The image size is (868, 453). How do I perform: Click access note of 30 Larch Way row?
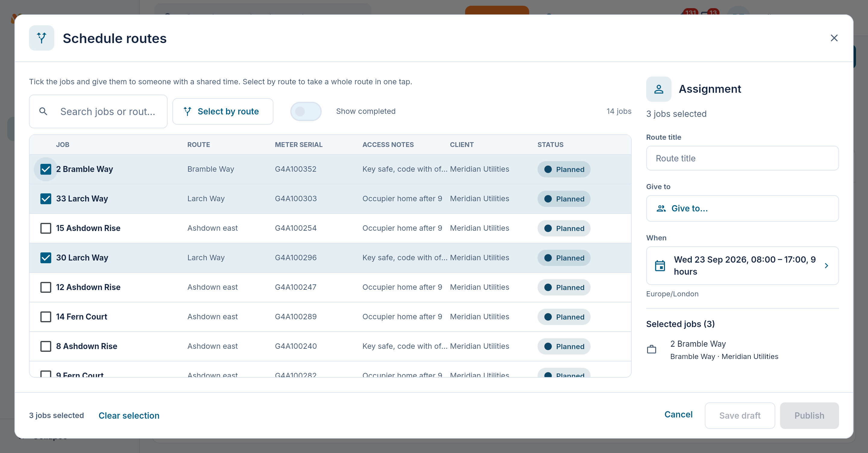[x=405, y=258]
